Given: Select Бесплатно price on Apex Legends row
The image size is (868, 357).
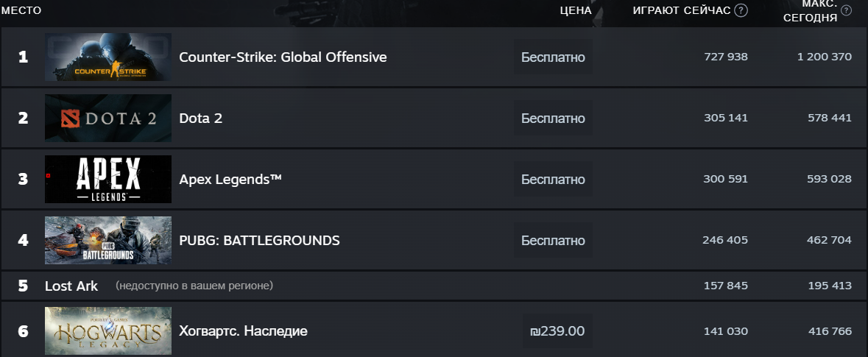Looking at the screenshot, I should 553,179.
